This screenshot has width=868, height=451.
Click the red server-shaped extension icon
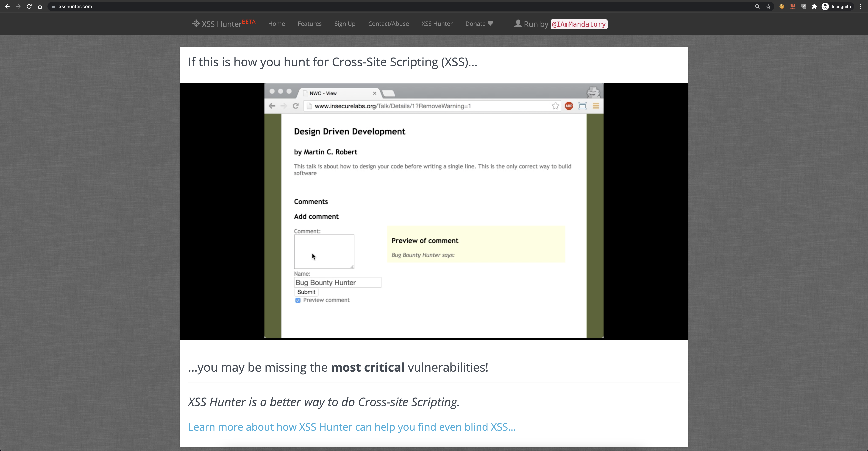(x=793, y=6)
